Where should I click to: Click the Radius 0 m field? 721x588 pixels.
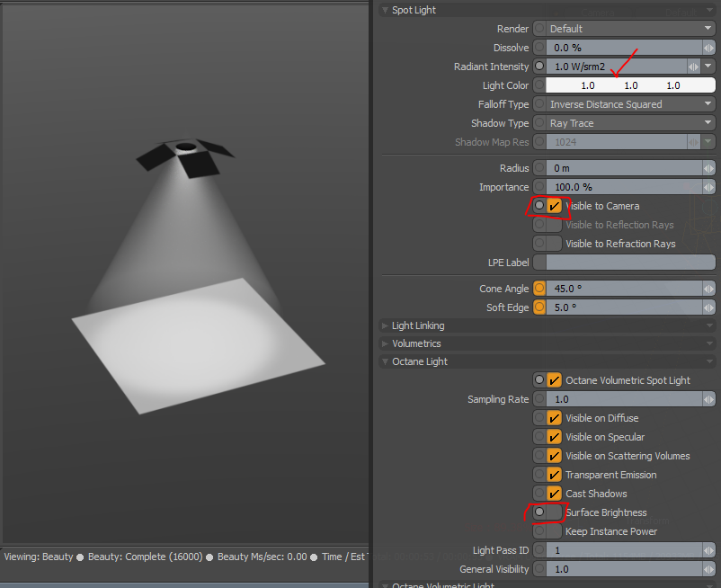[x=624, y=168]
